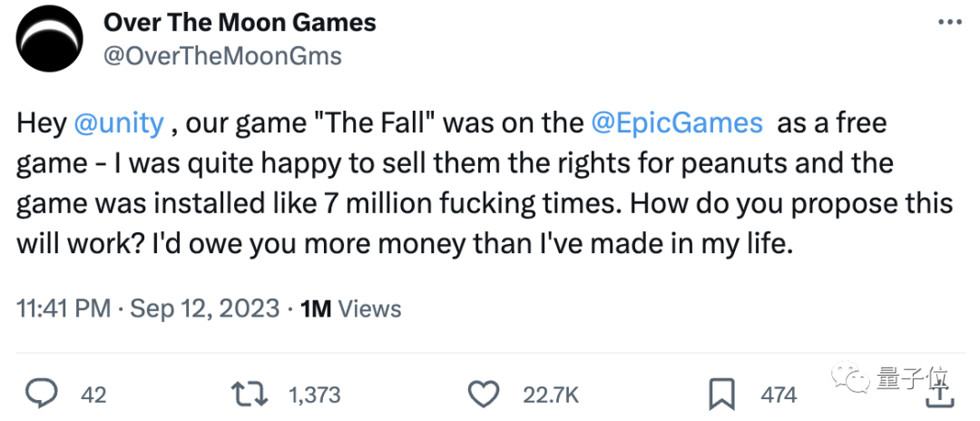This screenshot has height=421, width=980.
Task: Click the 22.7K likes count
Action: [551, 395]
